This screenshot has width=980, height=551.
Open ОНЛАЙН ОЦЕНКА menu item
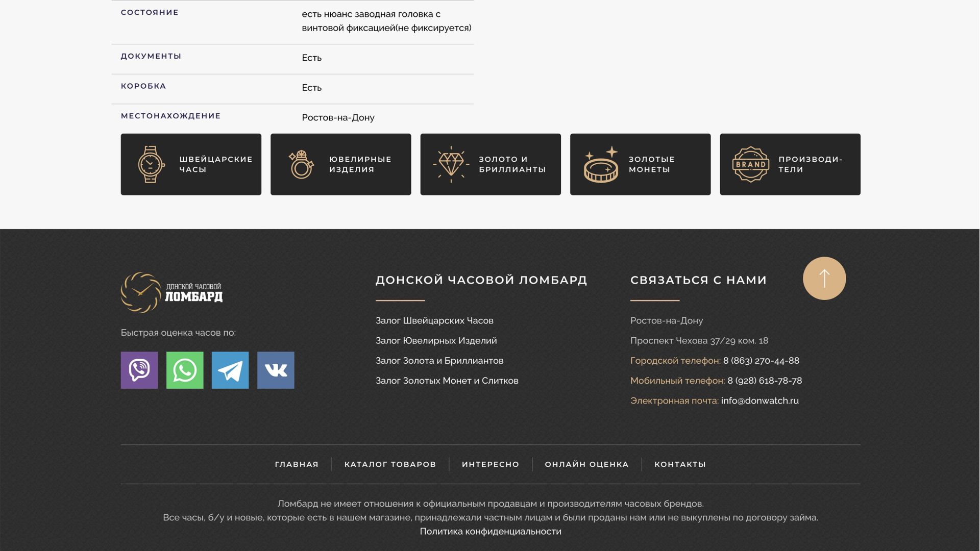[586, 464]
